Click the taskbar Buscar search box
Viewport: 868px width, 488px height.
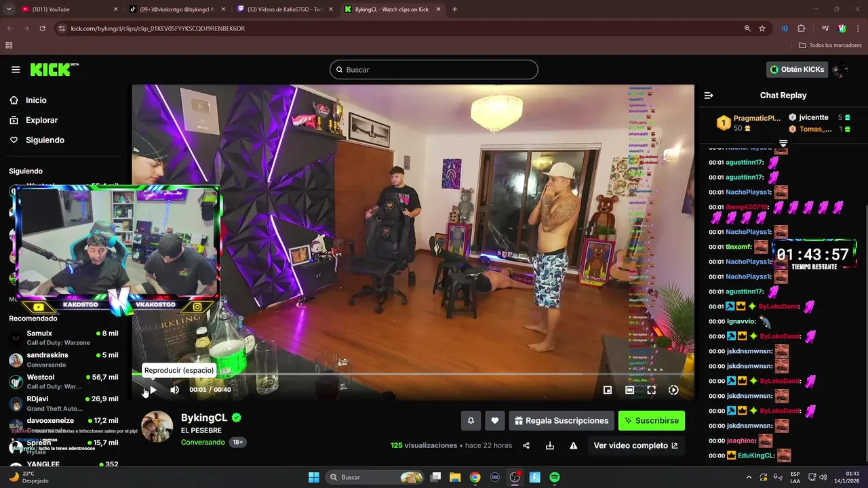pyautogui.click(x=375, y=477)
